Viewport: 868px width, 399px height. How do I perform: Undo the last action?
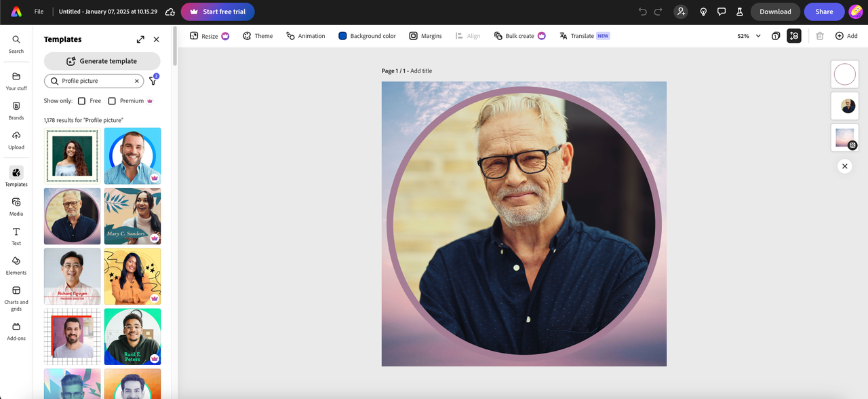(x=643, y=12)
